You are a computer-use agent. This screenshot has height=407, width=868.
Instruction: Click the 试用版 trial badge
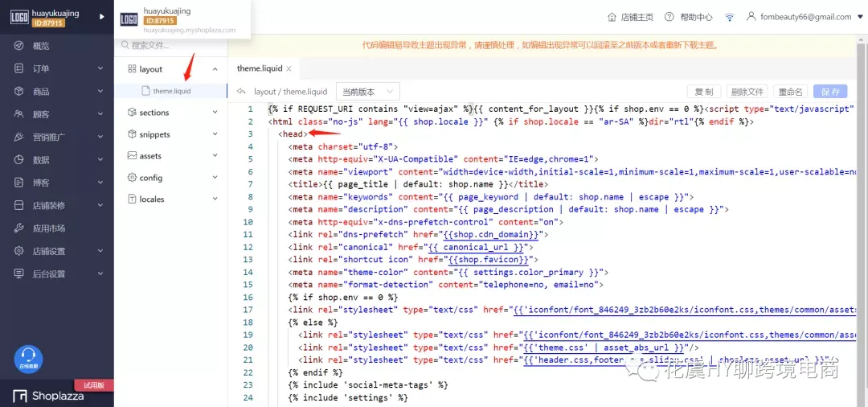tap(93, 385)
